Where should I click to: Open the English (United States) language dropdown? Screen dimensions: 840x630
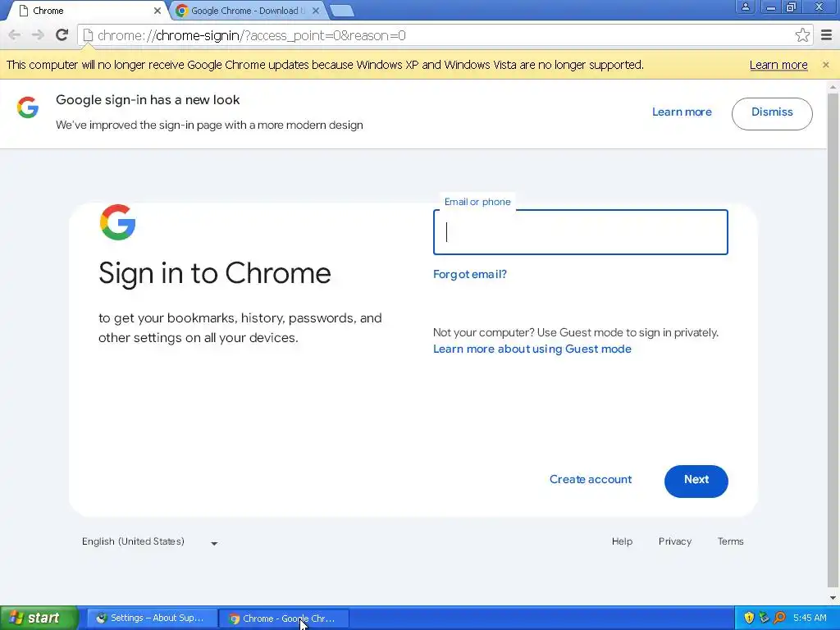[149, 541]
